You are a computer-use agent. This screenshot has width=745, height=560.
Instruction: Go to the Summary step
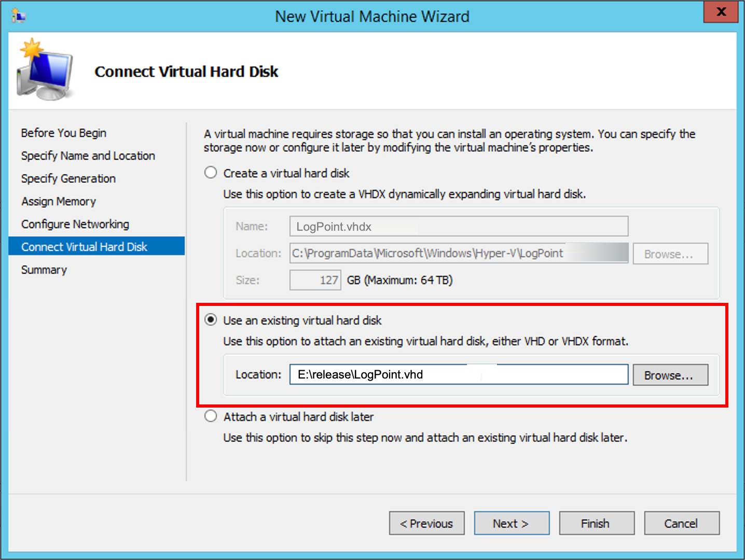tap(44, 270)
